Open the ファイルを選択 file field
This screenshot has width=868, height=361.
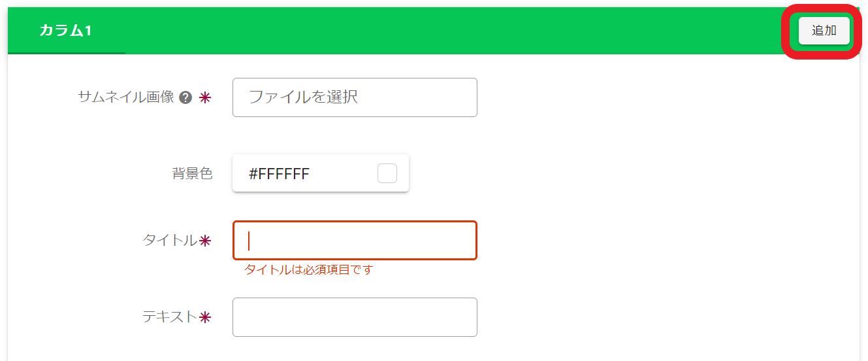tap(355, 97)
